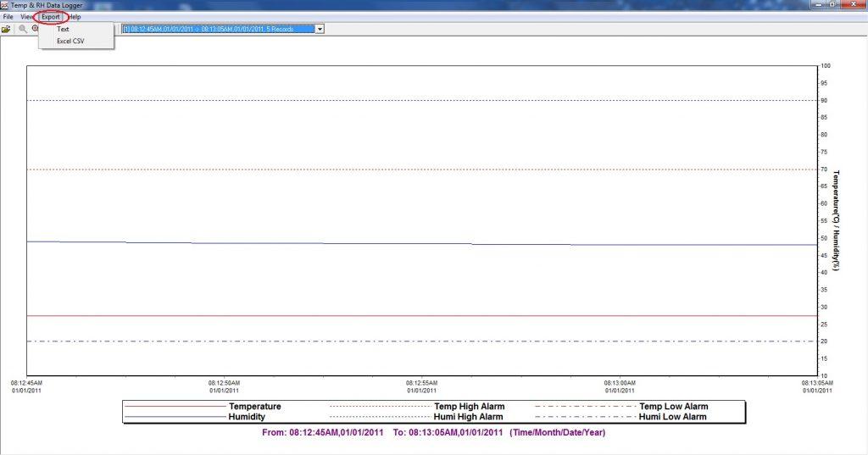Open the Help menu
Image resolution: width=868 pixels, height=455 pixels.
click(75, 17)
